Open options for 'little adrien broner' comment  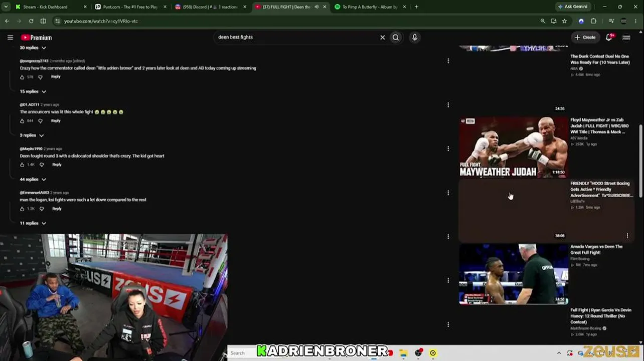pyautogui.click(x=448, y=61)
